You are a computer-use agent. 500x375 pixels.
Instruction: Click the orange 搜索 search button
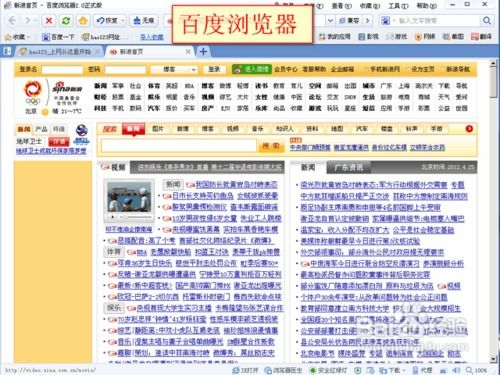(x=271, y=146)
